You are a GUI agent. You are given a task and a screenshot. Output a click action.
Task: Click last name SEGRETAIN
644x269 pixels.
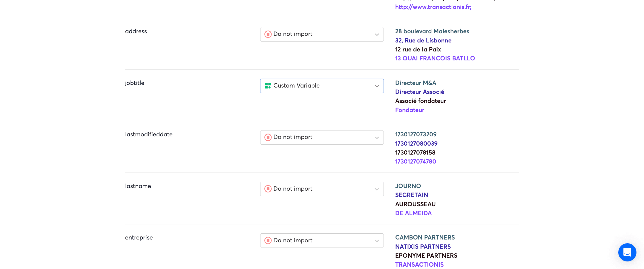(411, 195)
